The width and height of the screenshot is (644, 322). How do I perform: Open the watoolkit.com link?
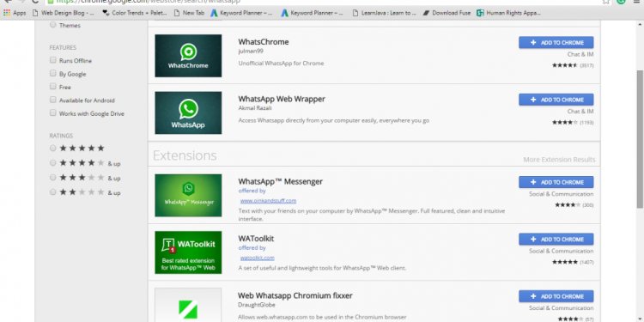(257, 258)
